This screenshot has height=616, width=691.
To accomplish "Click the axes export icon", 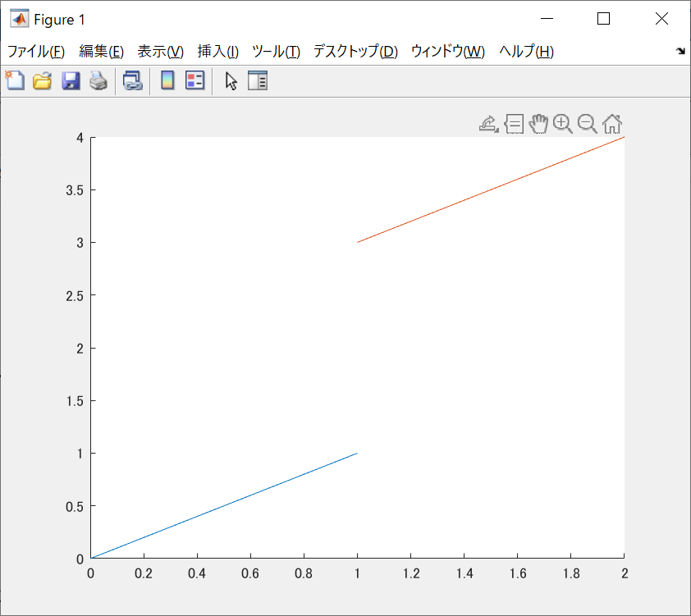I will click(488, 124).
